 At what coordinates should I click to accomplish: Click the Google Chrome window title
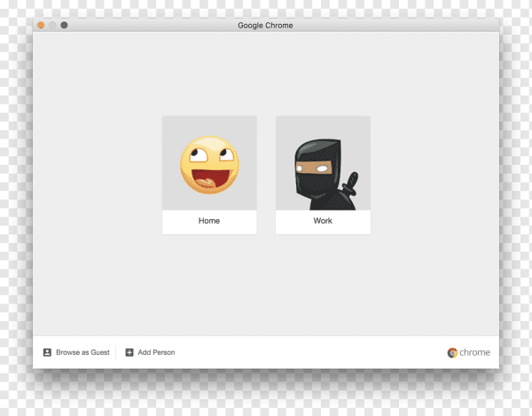pos(265,25)
